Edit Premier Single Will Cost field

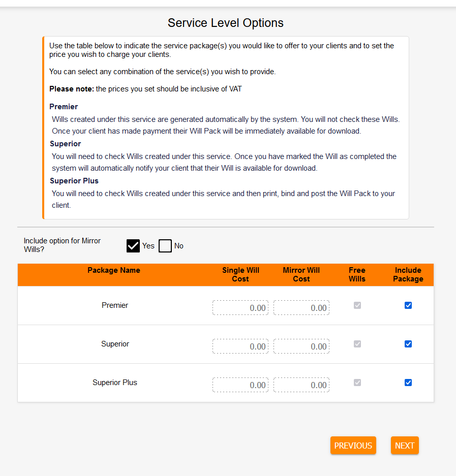point(240,308)
